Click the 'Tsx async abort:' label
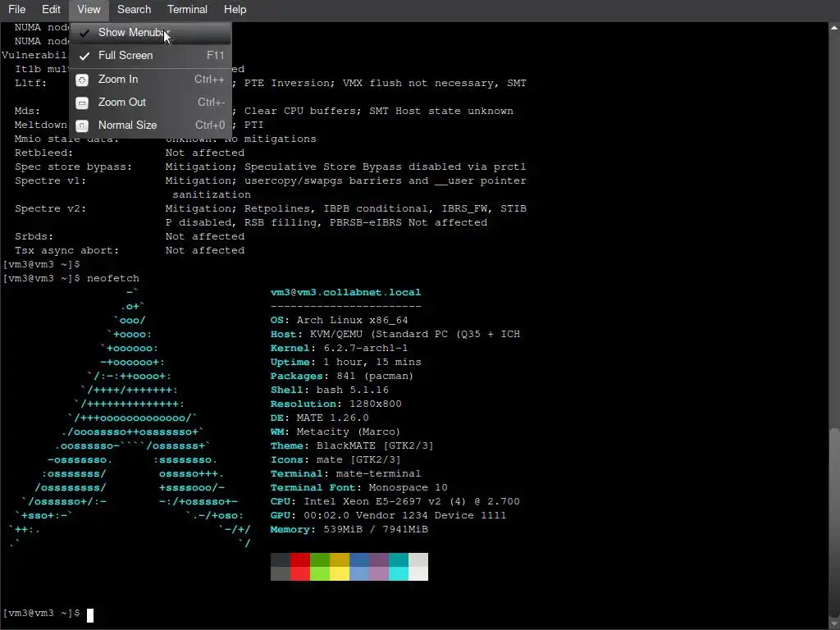This screenshot has width=840, height=630. (x=67, y=251)
